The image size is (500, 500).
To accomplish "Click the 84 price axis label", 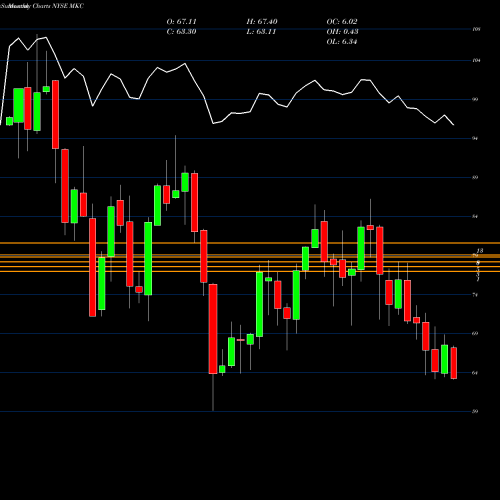I will click(475, 217).
